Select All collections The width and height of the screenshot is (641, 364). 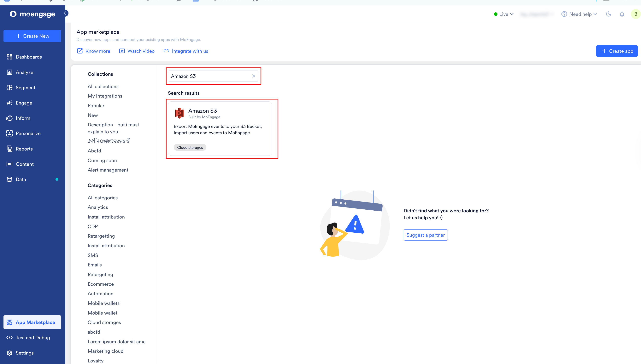[x=103, y=86]
